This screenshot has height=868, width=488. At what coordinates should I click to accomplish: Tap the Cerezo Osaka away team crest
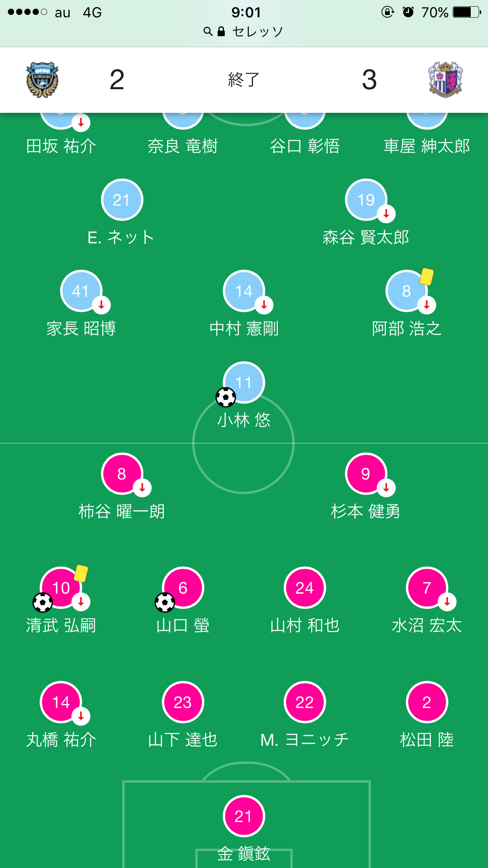tap(445, 80)
